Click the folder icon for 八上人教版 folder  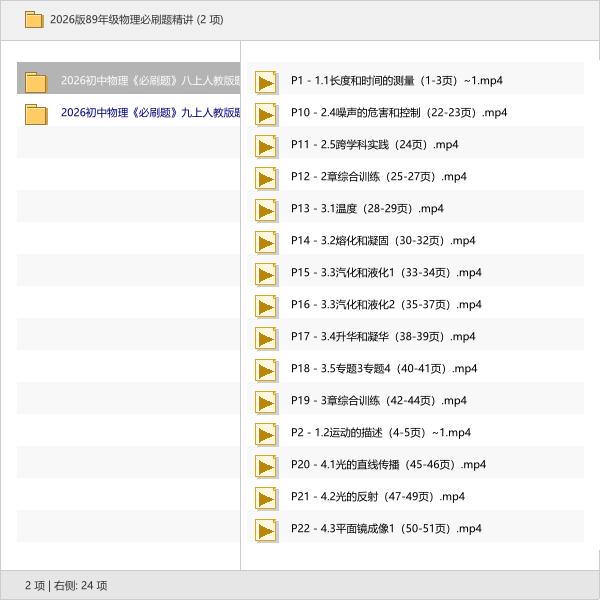[x=36, y=81]
